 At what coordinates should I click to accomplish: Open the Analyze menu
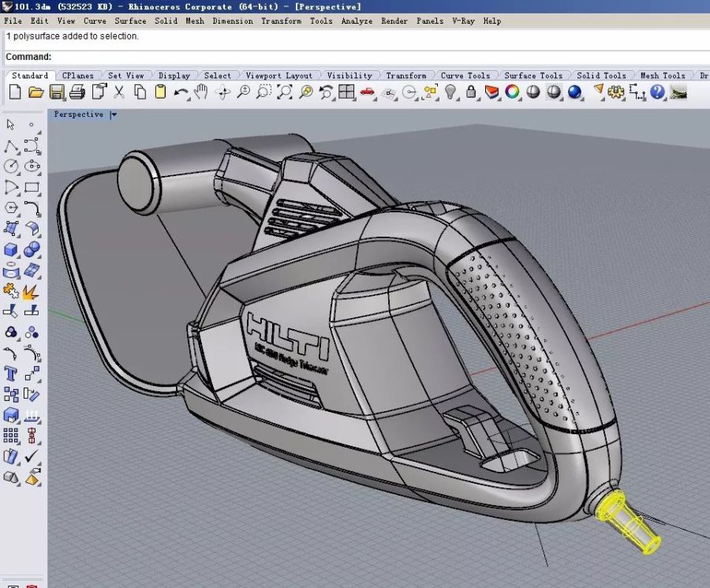point(357,21)
